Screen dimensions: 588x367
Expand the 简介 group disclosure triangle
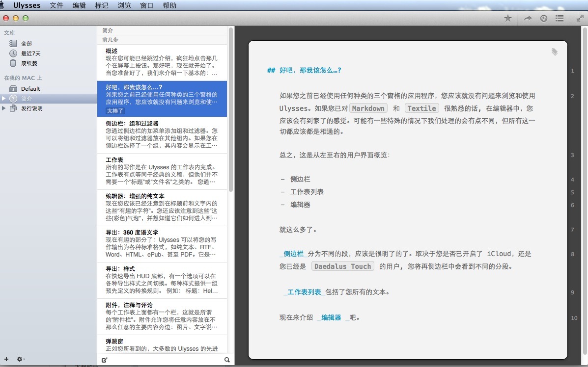pos(4,99)
